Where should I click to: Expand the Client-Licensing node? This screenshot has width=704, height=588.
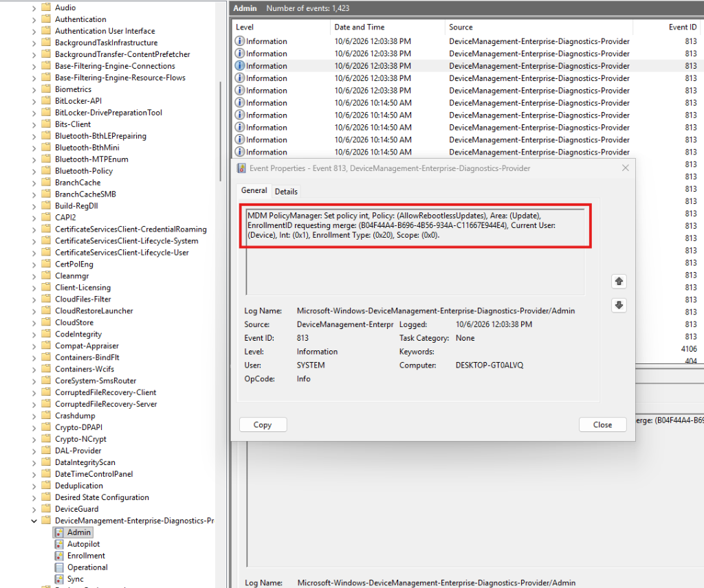click(x=34, y=288)
